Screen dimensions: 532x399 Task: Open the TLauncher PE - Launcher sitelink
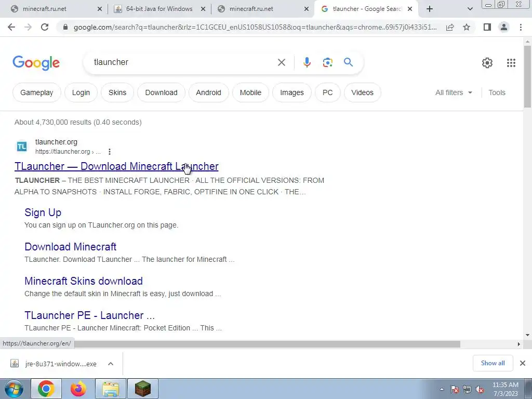click(89, 315)
